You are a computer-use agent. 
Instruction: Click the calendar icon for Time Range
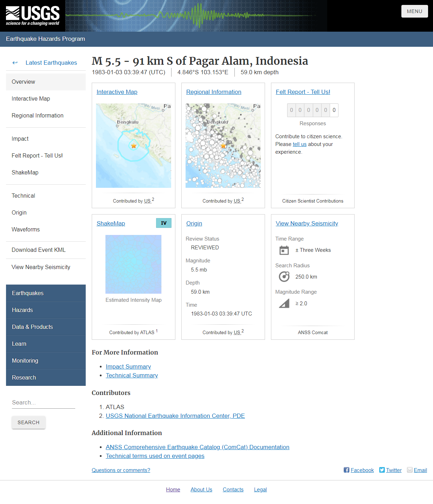coord(284,250)
